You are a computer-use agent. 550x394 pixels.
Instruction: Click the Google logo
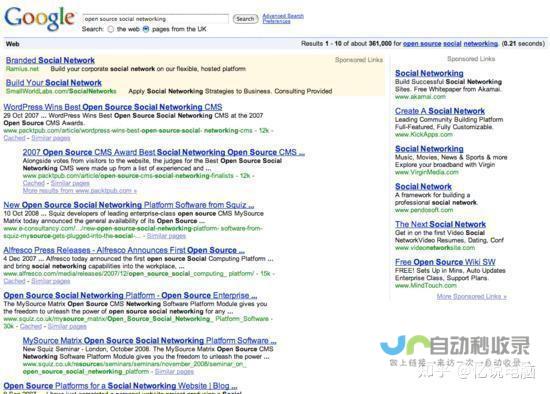click(x=40, y=18)
